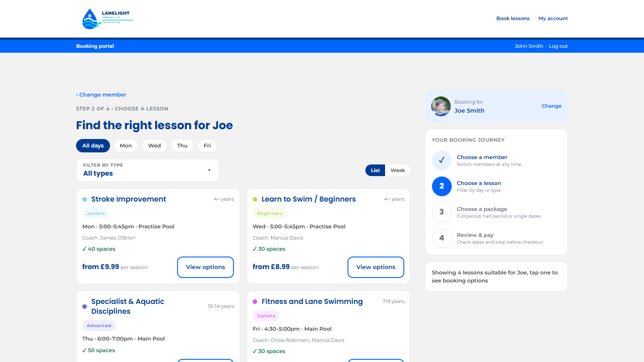View options for Learn to Swim / Beginners

(x=376, y=267)
